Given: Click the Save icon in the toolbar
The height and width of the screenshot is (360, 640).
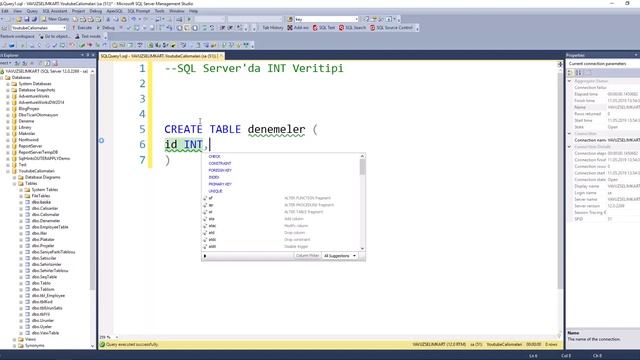Looking at the screenshot, I should (x=27, y=19).
